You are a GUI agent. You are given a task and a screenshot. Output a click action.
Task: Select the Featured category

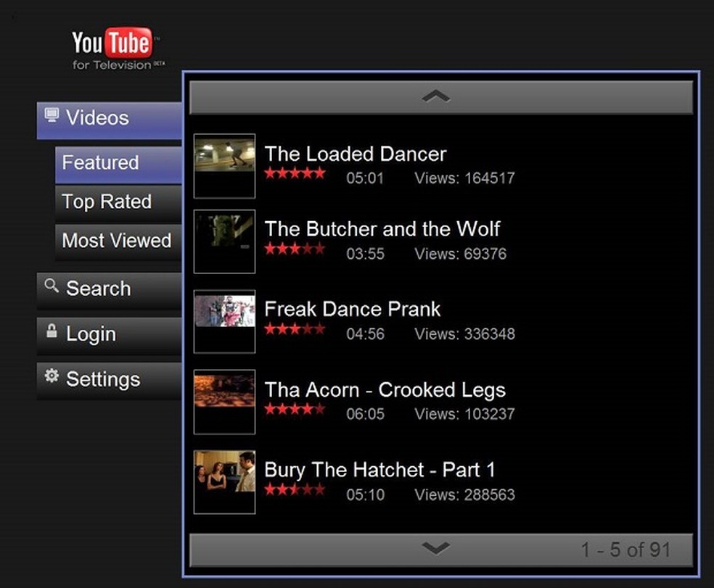pos(100,163)
